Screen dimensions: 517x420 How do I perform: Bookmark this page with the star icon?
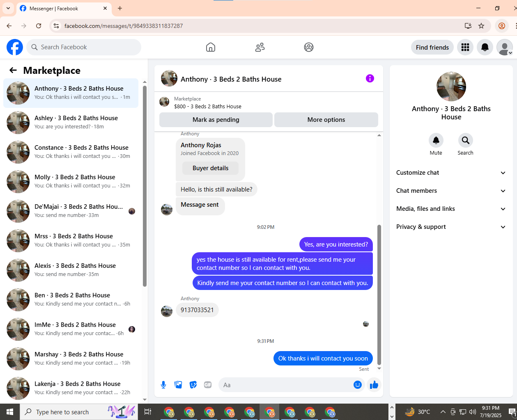click(x=481, y=26)
